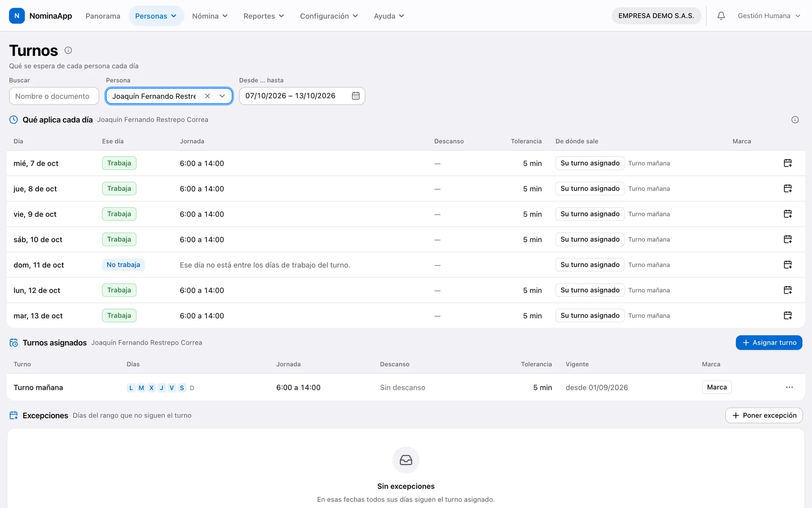Clear the selected persona Joaquín Fernando
Image resolution: width=812 pixels, height=508 pixels.
207,96
